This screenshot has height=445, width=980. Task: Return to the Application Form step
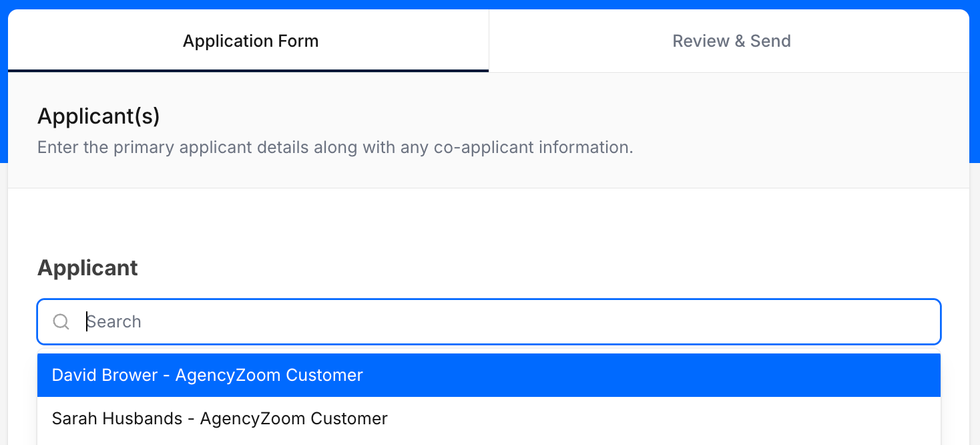pos(250,41)
